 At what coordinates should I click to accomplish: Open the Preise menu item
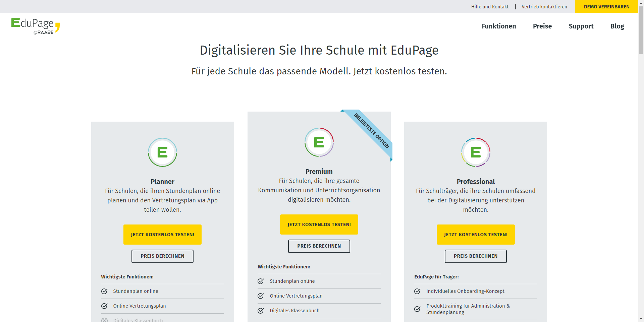tap(542, 26)
